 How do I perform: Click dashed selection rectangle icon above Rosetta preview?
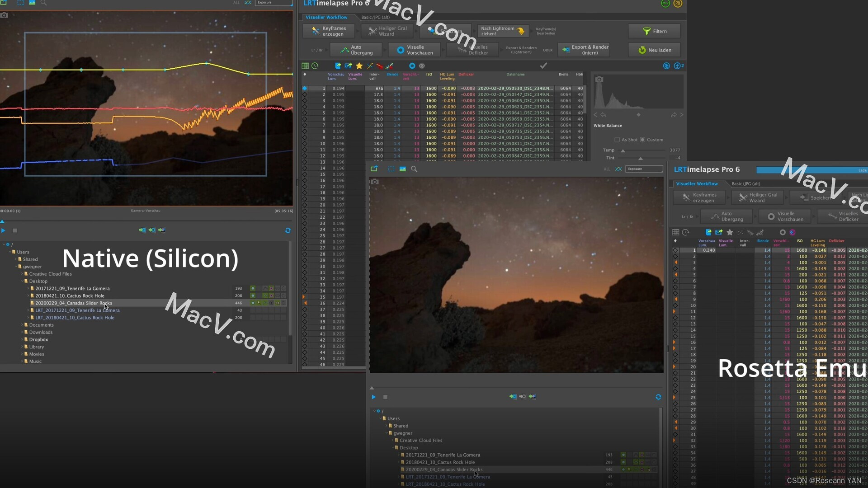[391, 169]
